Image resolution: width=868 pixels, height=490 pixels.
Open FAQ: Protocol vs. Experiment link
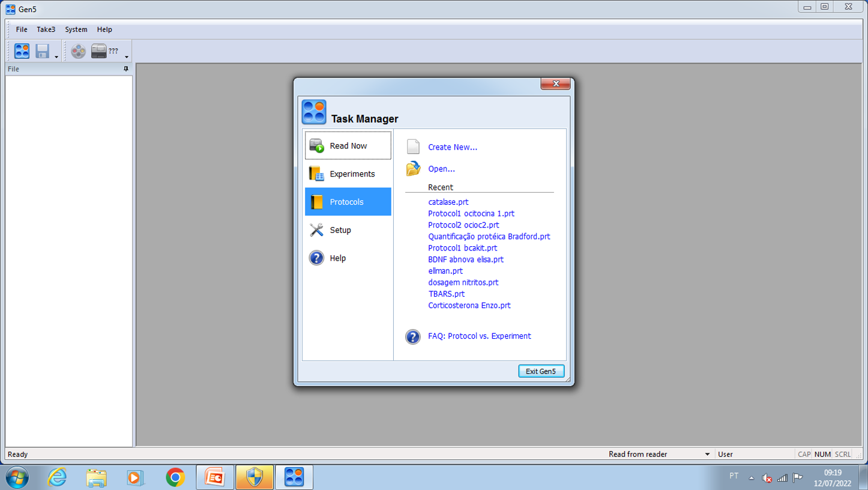point(479,336)
